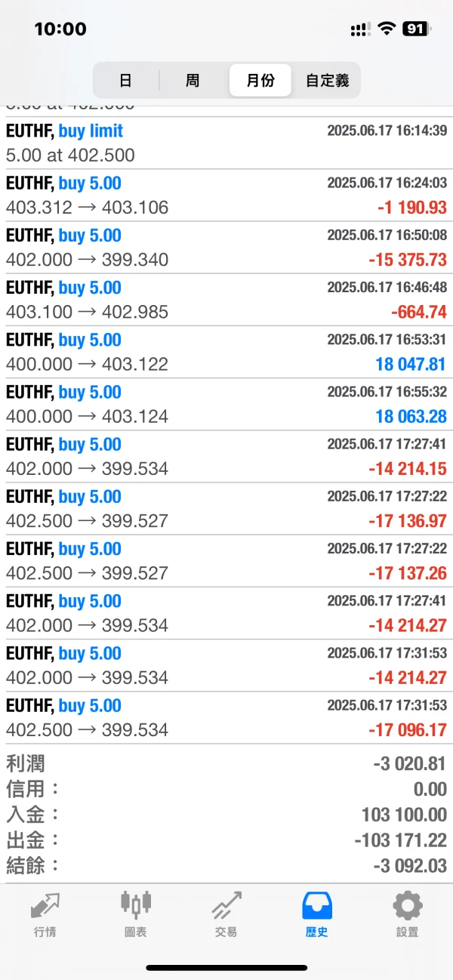
Task: Tap the trade with loss -15 375.73
Action: coord(226,248)
